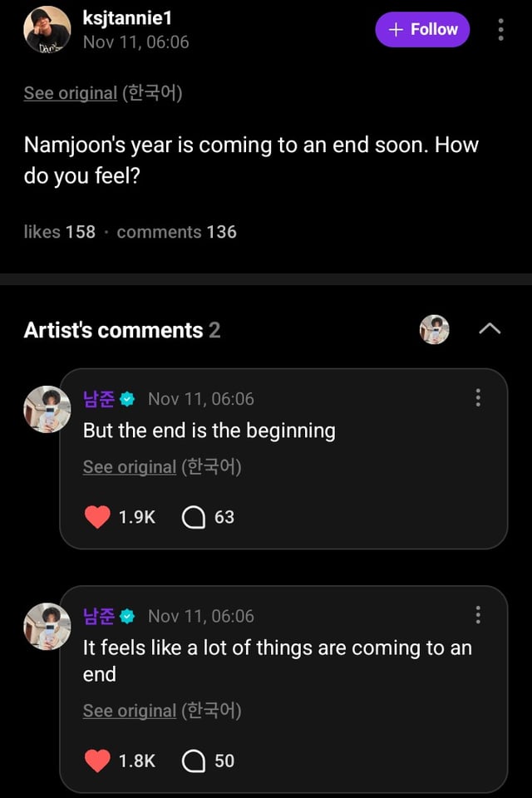The width and height of the screenshot is (532, 798).
Task: Open ksjtannie1's profile picture
Action: 47,30
